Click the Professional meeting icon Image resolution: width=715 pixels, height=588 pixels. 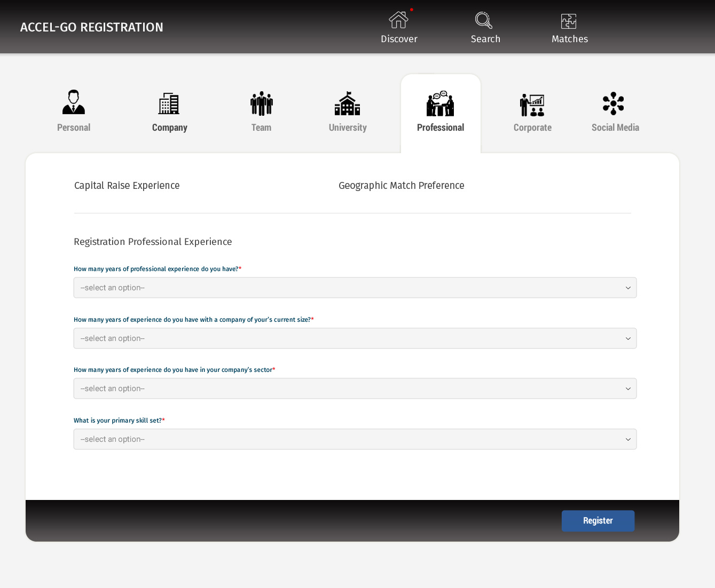tap(440, 104)
